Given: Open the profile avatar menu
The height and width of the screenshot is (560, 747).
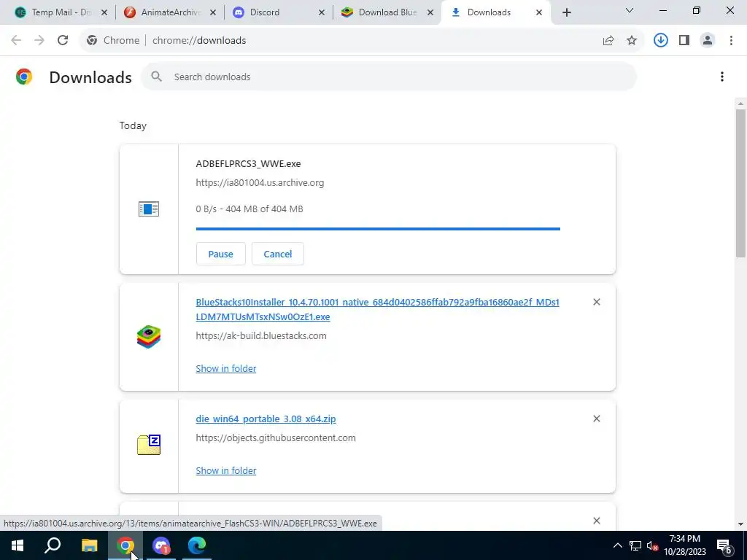Looking at the screenshot, I should 708,41.
